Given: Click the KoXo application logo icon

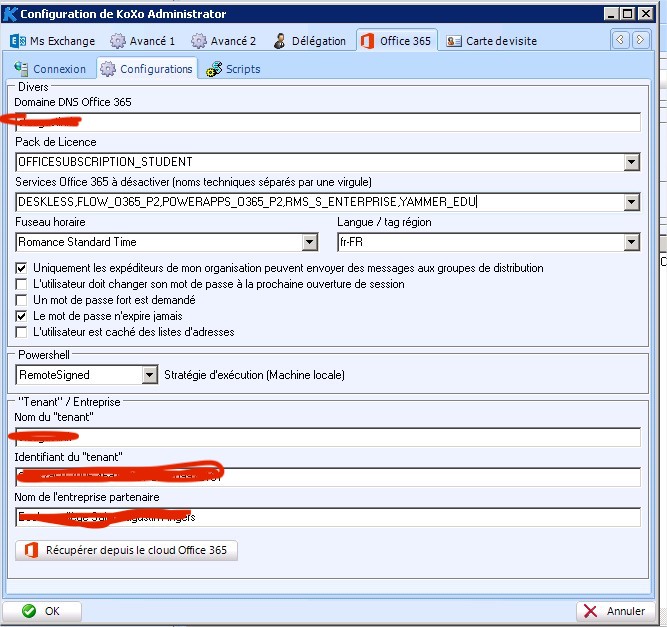Looking at the screenshot, I should (x=10, y=14).
